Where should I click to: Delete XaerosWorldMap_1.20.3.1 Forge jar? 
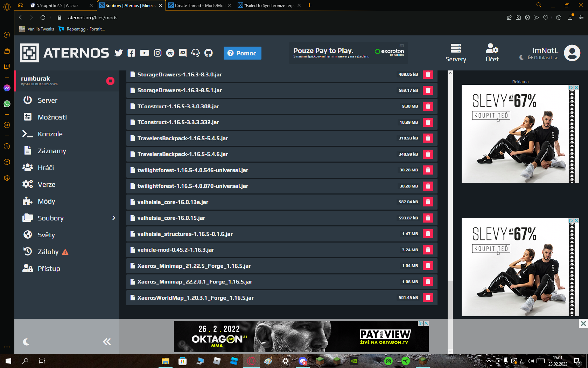[428, 298]
